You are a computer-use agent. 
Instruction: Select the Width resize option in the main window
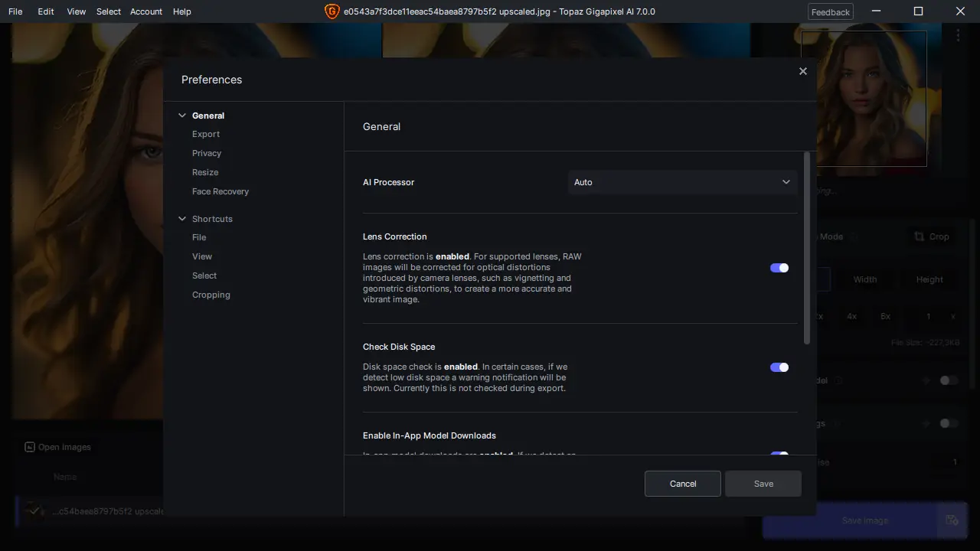(865, 279)
